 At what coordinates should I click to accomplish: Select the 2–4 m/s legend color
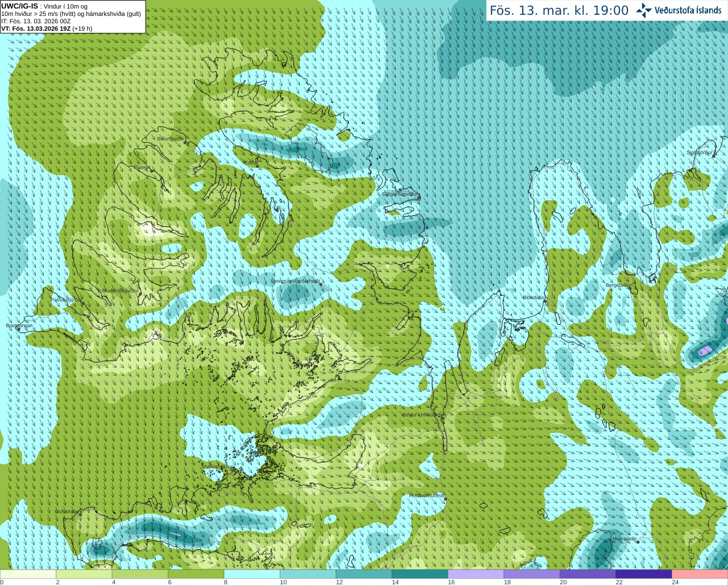coord(84,574)
